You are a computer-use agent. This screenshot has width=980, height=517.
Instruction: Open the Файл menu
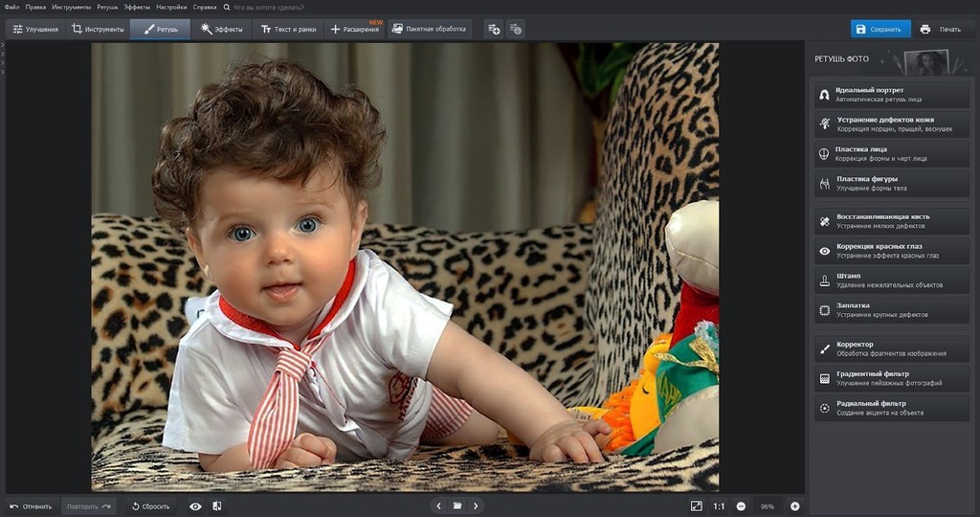11,7
